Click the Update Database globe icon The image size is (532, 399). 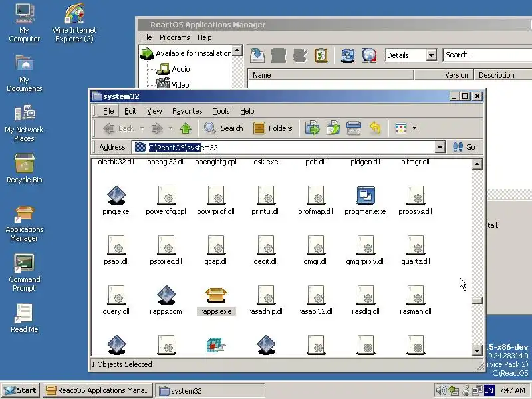[x=369, y=55]
